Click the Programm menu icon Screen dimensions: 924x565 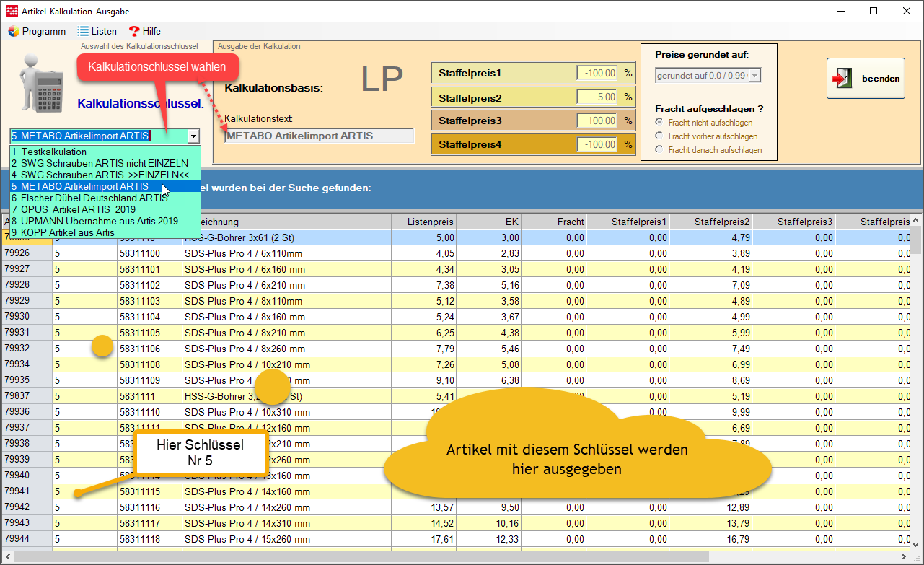click(14, 31)
